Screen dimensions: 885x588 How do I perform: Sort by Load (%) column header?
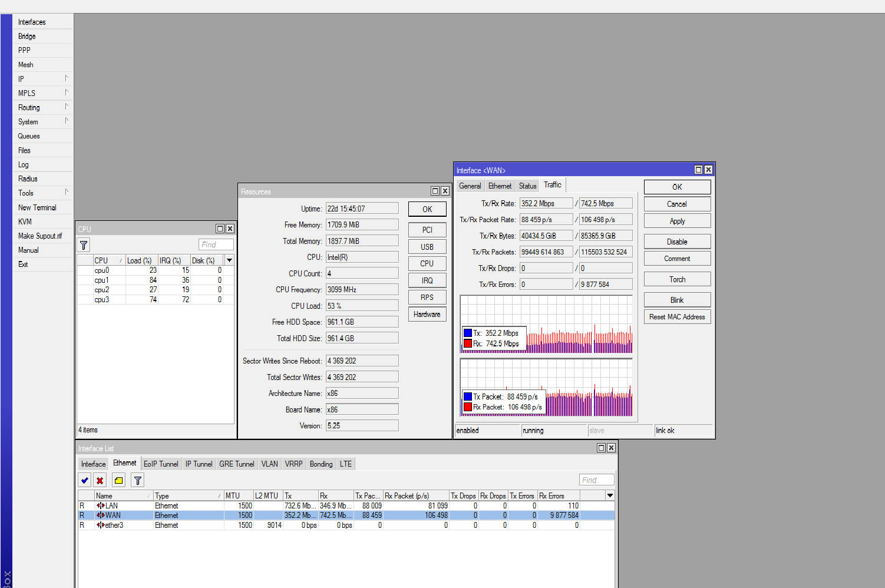141,260
